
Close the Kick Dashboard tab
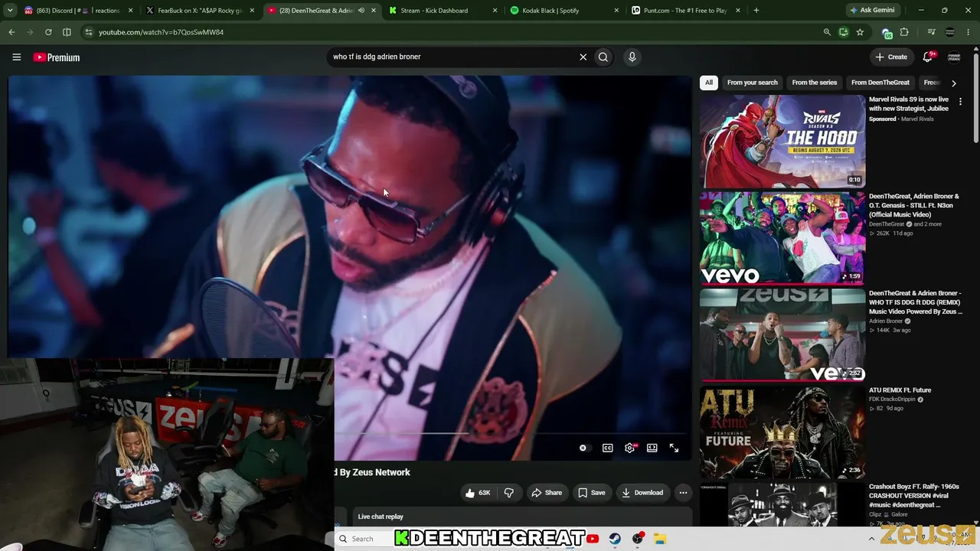point(495,11)
